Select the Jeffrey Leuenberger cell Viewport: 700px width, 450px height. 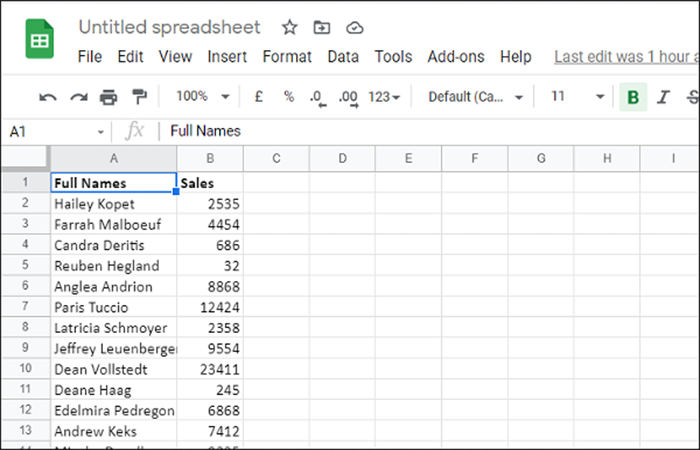pos(114,348)
